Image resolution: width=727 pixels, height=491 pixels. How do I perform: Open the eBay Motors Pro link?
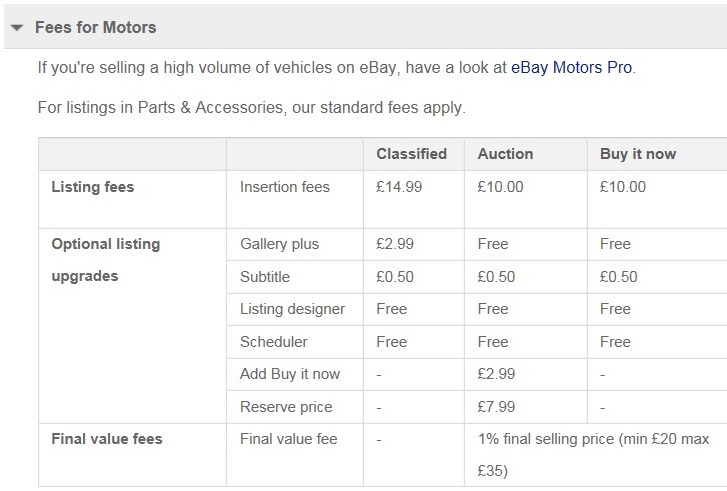[x=572, y=68]
